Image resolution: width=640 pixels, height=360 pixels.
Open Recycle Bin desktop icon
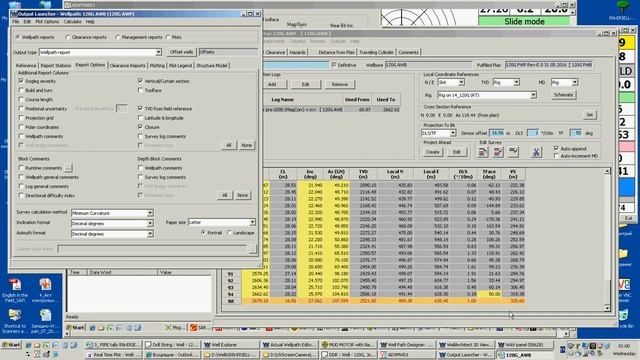(624, 319)
